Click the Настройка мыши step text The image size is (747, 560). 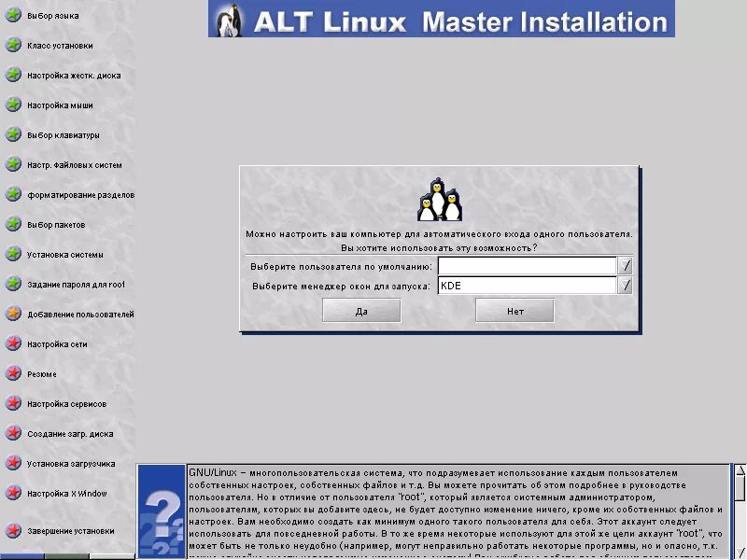[60, 105]
